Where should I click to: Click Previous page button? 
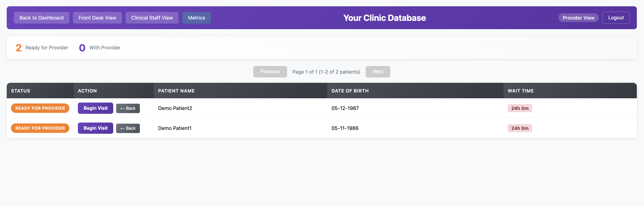(270, 71)
